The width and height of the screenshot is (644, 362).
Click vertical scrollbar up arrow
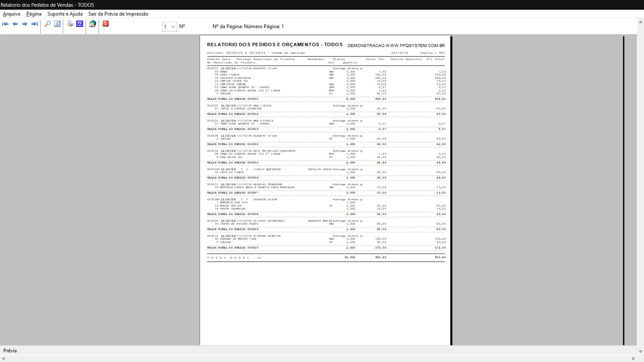point(640,22)
